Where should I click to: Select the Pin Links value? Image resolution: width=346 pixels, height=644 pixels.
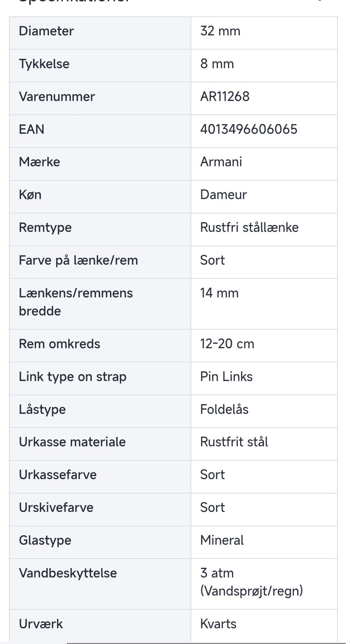pyautogui.click(x=226, y=377)
